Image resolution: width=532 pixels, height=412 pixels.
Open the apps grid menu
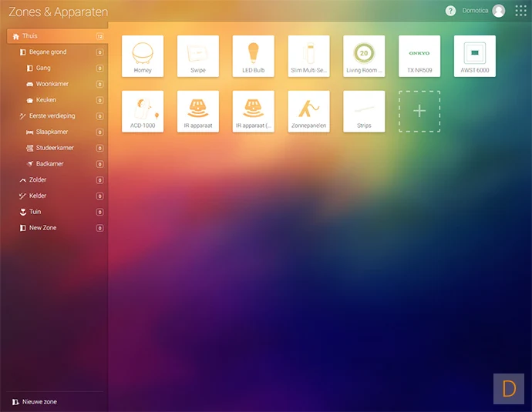coord(520,11)
